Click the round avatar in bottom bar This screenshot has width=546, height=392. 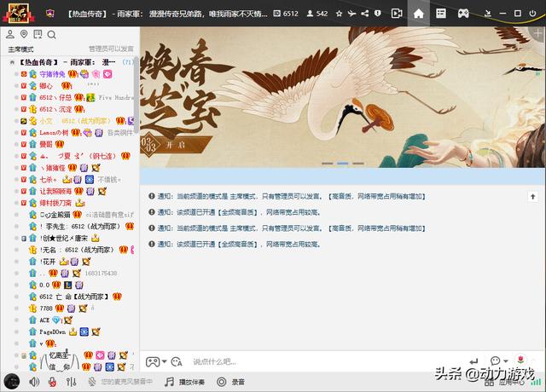12,382
